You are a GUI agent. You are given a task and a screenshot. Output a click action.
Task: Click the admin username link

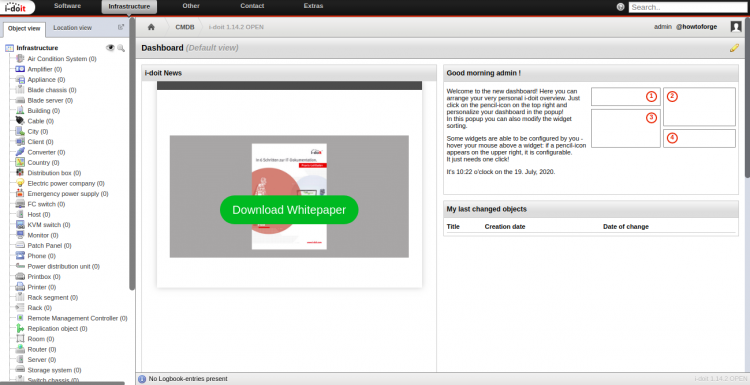tap(663, 27)
